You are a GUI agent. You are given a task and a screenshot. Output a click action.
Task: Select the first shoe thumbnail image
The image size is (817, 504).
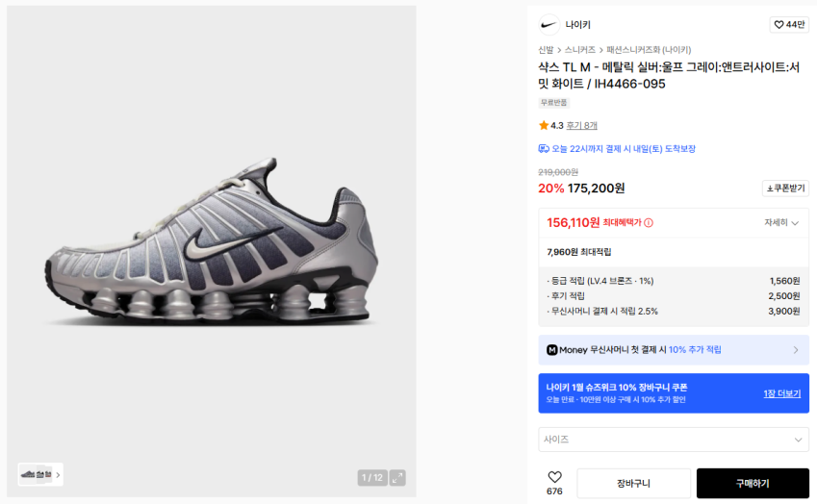point(27,474)
